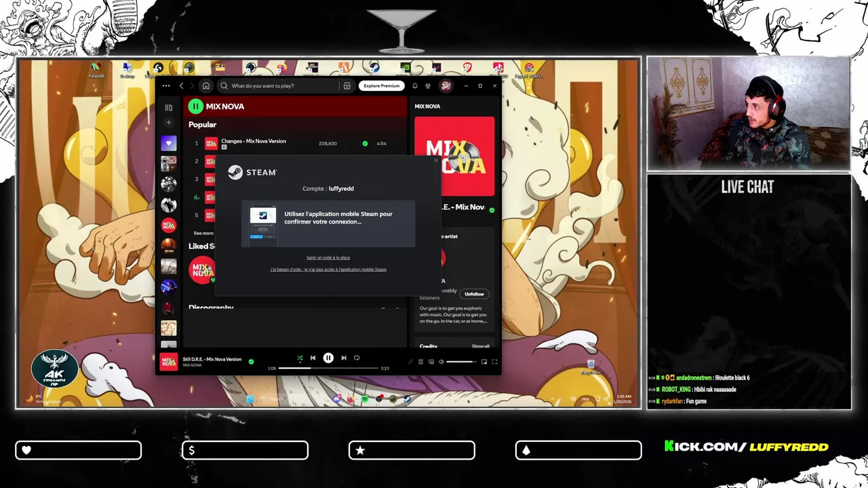The height and width of the screenshot is (488, 868).
Task: Open Recycle Bin on desktop
Action: [x=591, y=367]
